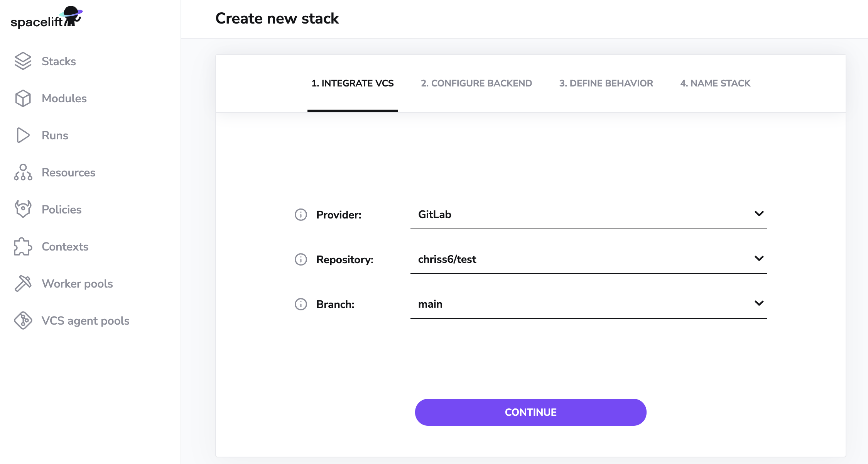This screenshot has width=868, height=464.
Task: Click the Stacks layers icon
Action: coord(23,61)
